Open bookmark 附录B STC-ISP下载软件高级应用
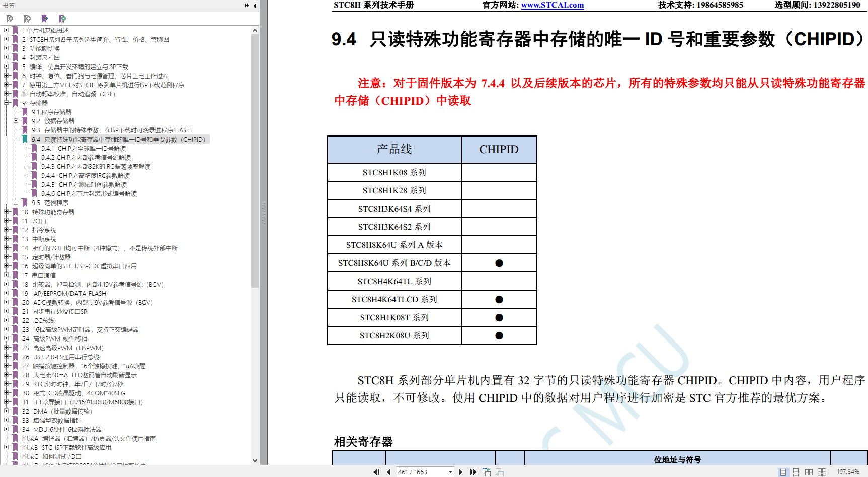The image size is (868, 477). 66,447
